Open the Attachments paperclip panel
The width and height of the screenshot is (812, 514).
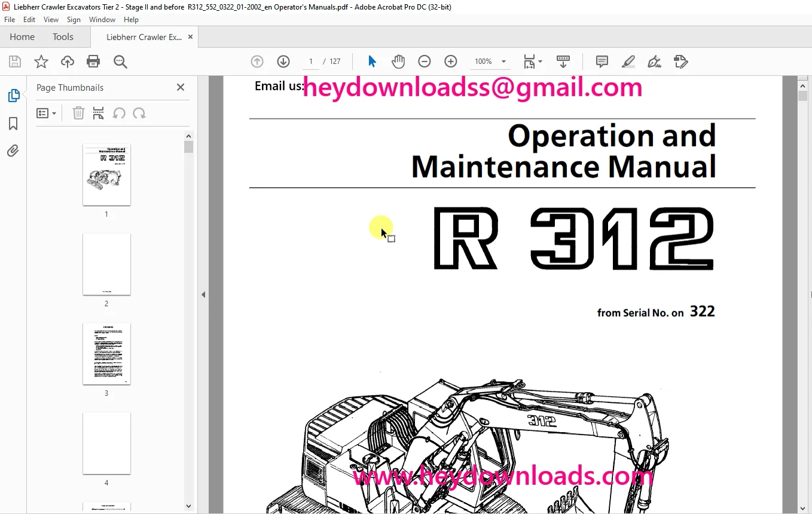pos(13,151)
